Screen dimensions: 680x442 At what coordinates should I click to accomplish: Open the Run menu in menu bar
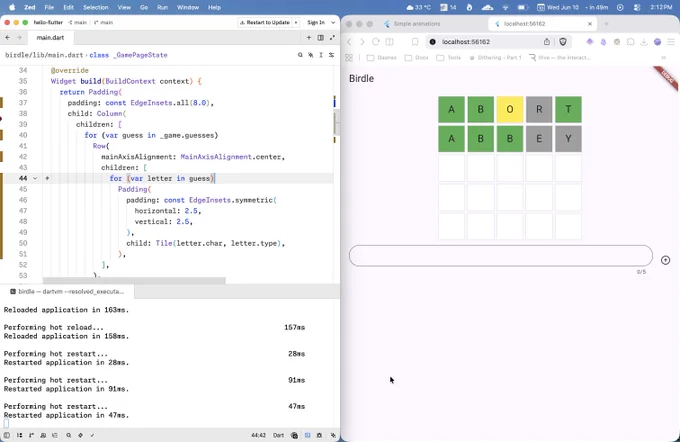[162, 7]
